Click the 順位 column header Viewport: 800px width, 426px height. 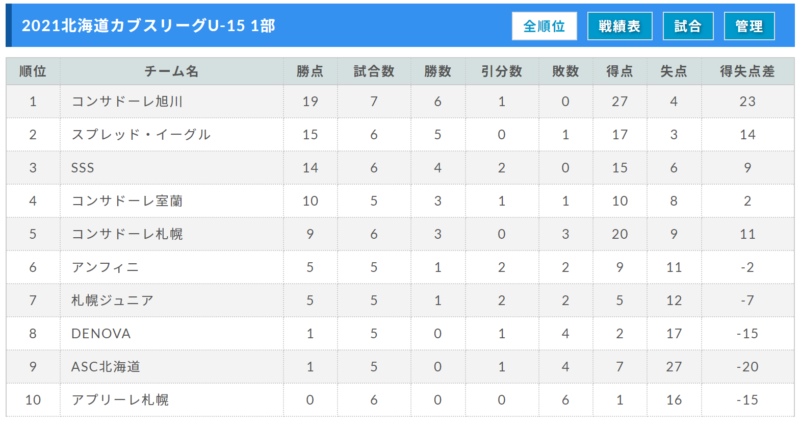tap(33, 71)
